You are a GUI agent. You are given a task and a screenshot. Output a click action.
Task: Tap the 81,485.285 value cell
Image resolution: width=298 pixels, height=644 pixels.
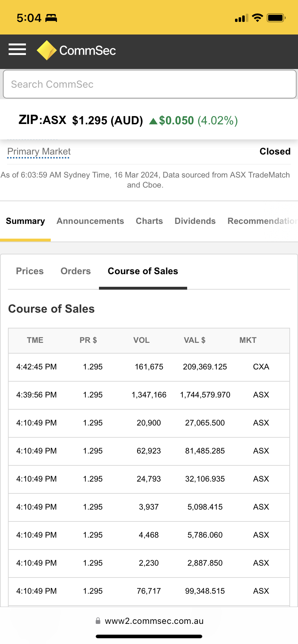pos(205,451)
